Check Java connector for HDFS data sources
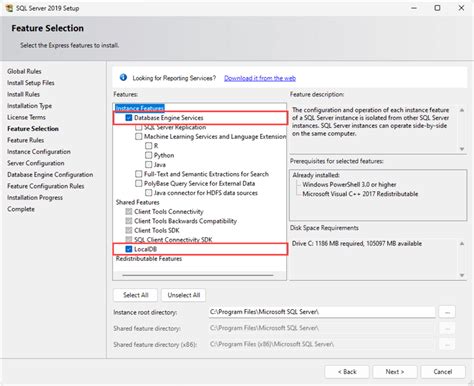474x386 pixels. pos(149,193)
